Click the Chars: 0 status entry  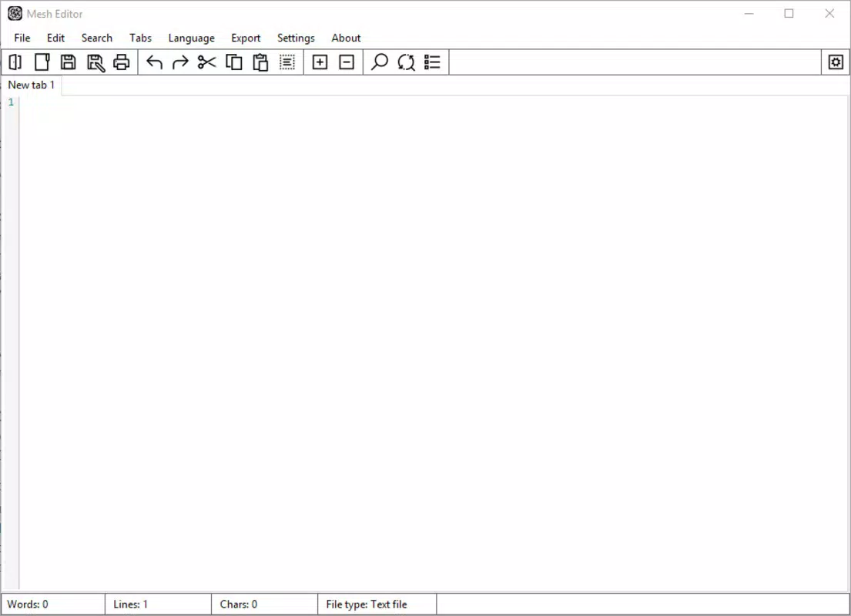(x=238, y=604)
